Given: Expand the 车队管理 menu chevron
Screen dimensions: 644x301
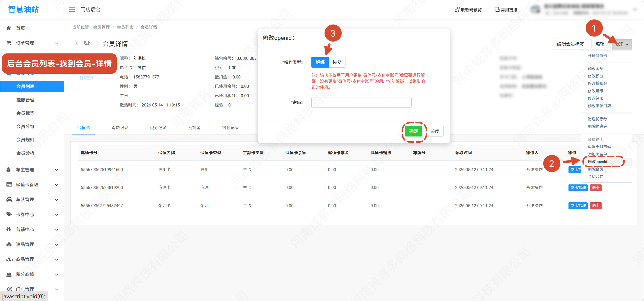Looking at the screenshot, I should 57,200.
